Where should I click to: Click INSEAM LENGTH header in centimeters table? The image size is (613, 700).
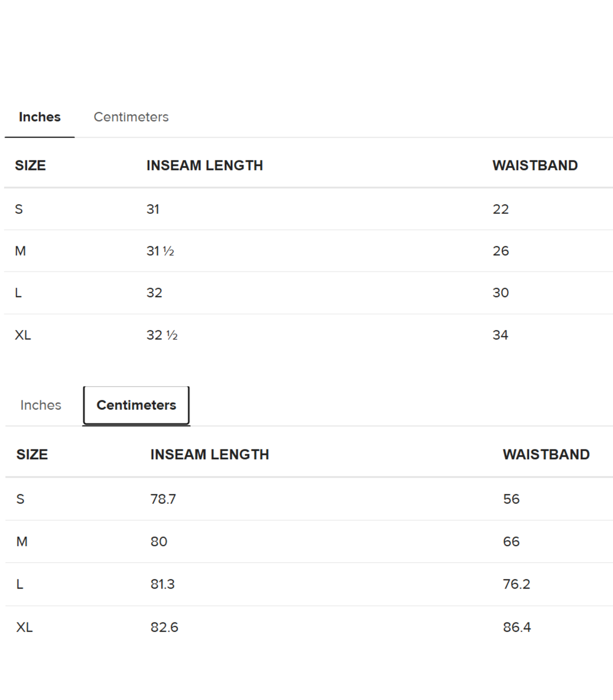pyautogui.click(x=209, y=454)
